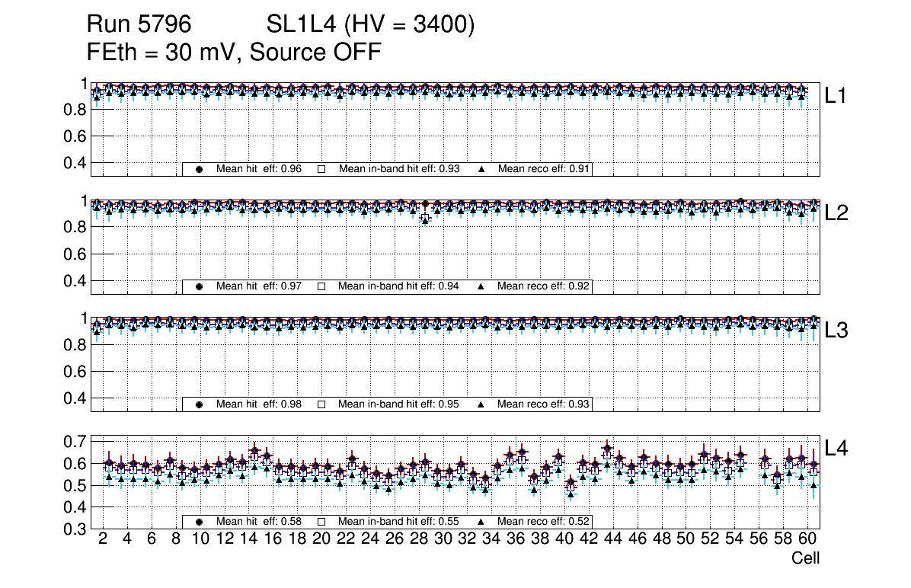
Task: Click the open square marker in L2 legend
Action: point(321,287)
